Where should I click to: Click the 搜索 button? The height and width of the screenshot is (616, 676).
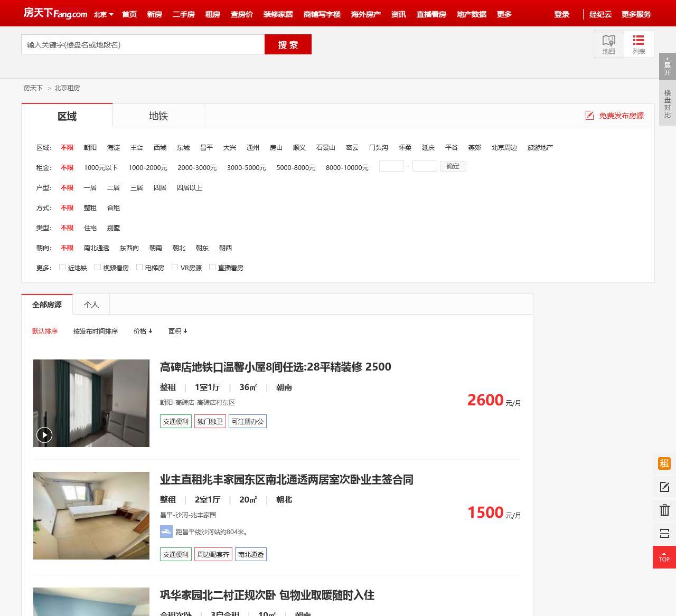[x=288, y=44]
